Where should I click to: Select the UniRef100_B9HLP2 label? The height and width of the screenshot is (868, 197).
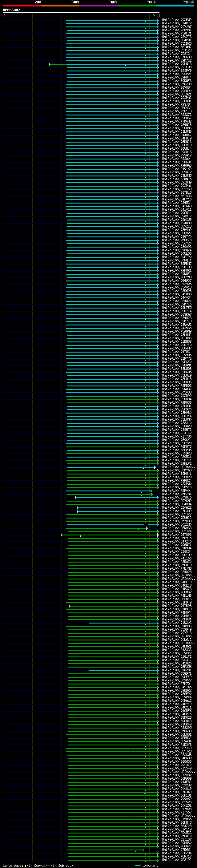(x=177, y=464)
